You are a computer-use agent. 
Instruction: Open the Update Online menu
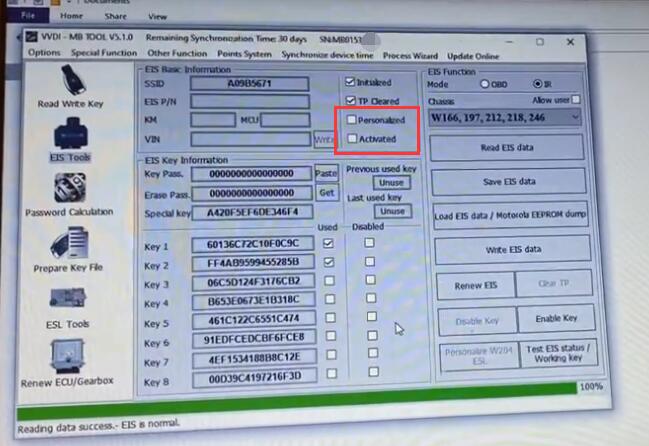coord(474,52)
